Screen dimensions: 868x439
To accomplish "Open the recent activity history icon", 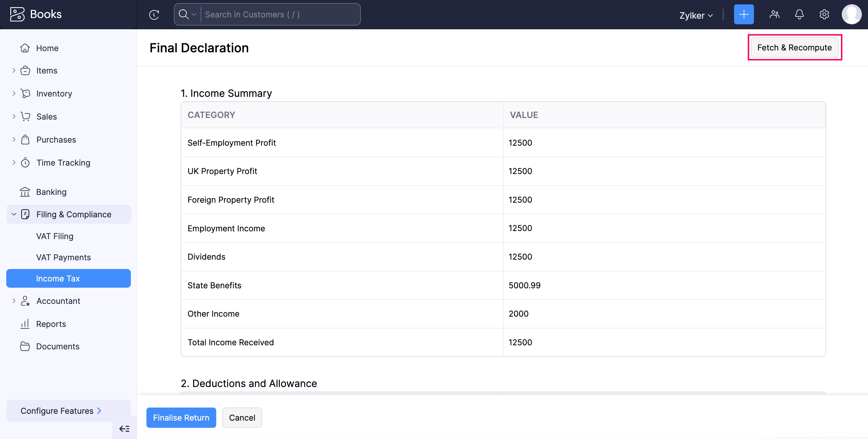I will point(154,14).
